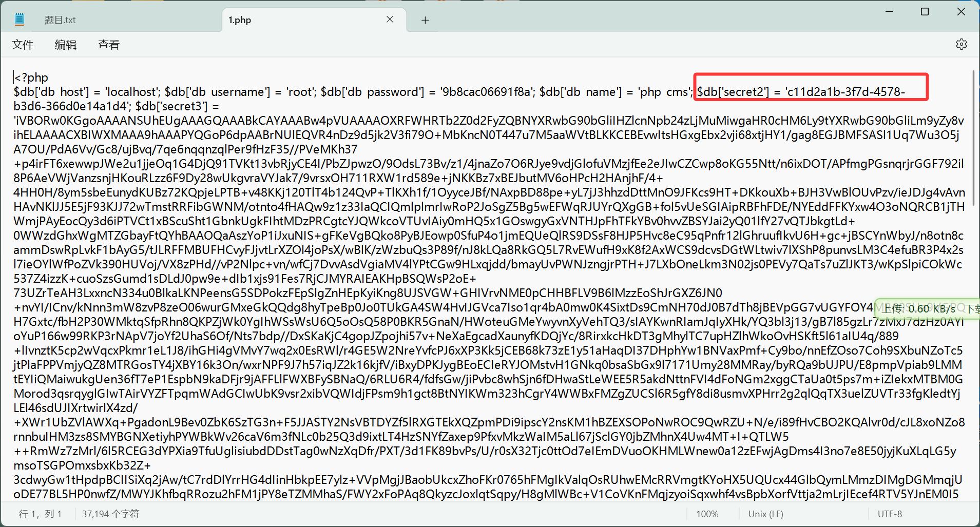Open the 文件 menu
This screenshot has height=527, width=980.
pyautogui.click(x=23, y=45)
